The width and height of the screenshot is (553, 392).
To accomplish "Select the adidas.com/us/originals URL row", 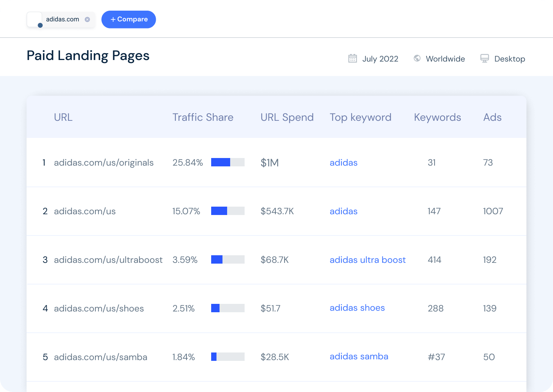I will point(104,163).
